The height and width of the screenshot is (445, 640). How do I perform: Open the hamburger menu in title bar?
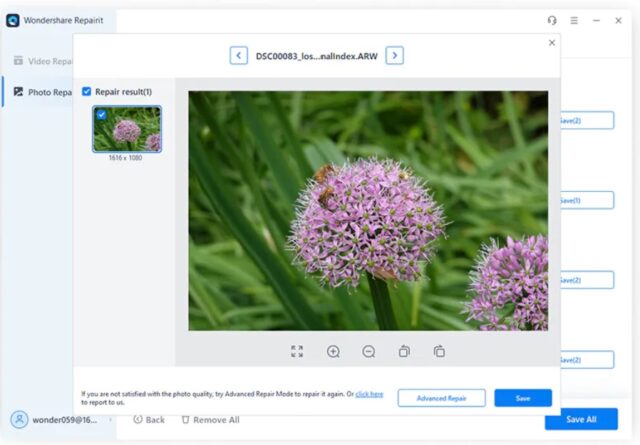coord(574,20)
